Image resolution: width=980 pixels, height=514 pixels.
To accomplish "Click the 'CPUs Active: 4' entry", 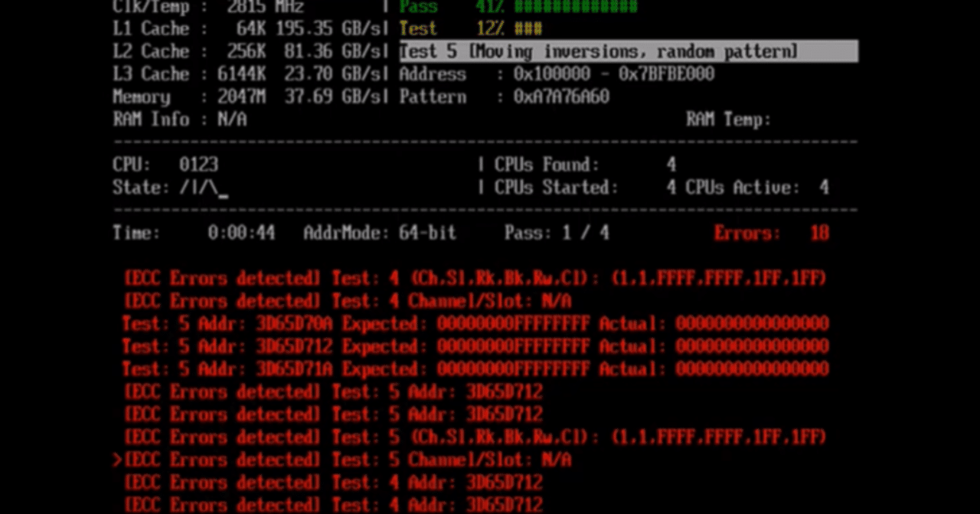I will tap(757, 188).
